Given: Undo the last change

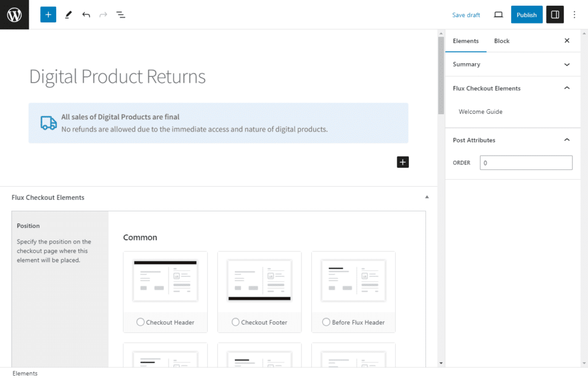Looking at the screenshot, I should tap(86, 14).
